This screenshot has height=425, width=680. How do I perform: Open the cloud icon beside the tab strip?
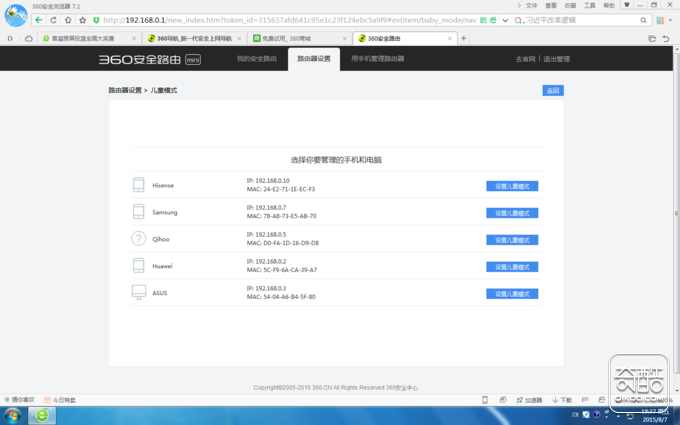(x=29, y=39)
